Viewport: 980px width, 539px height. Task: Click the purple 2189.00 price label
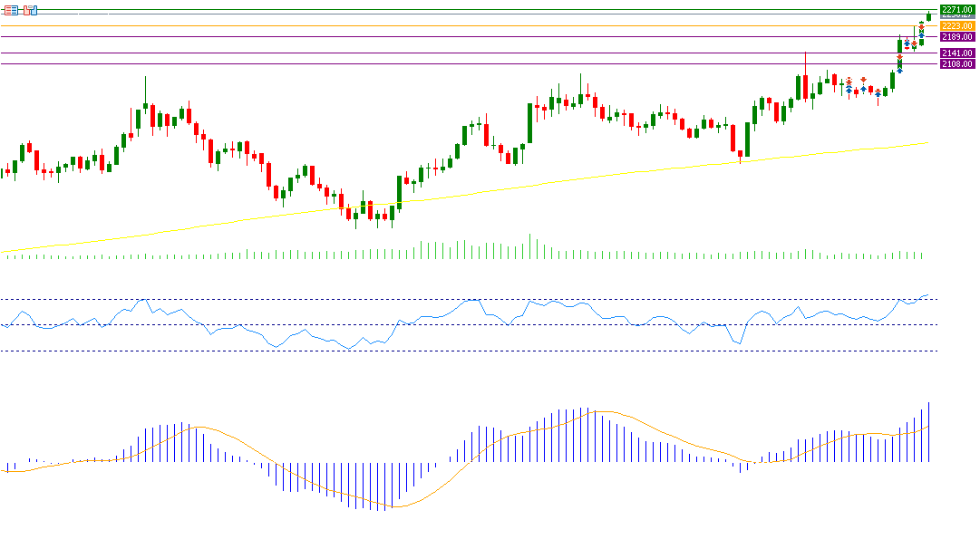coord(956,37)
